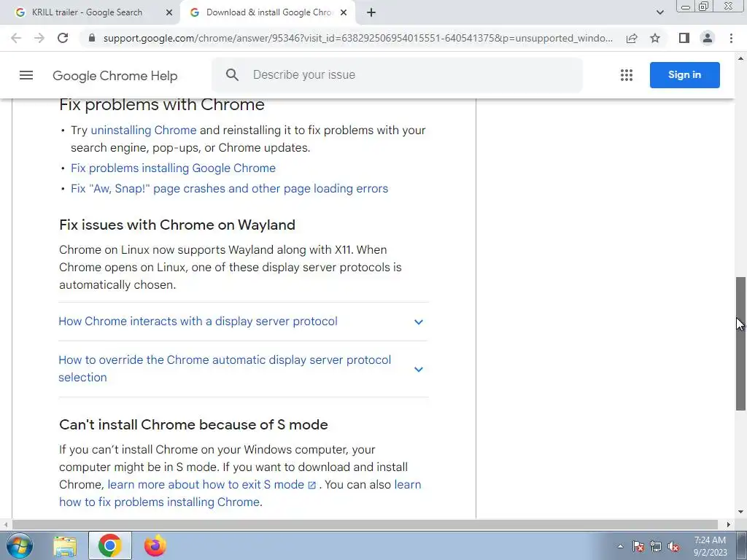This screenshot has width=747, height=560.
Task: Close the KRILL trailer tab
Action: pos(169,13)
